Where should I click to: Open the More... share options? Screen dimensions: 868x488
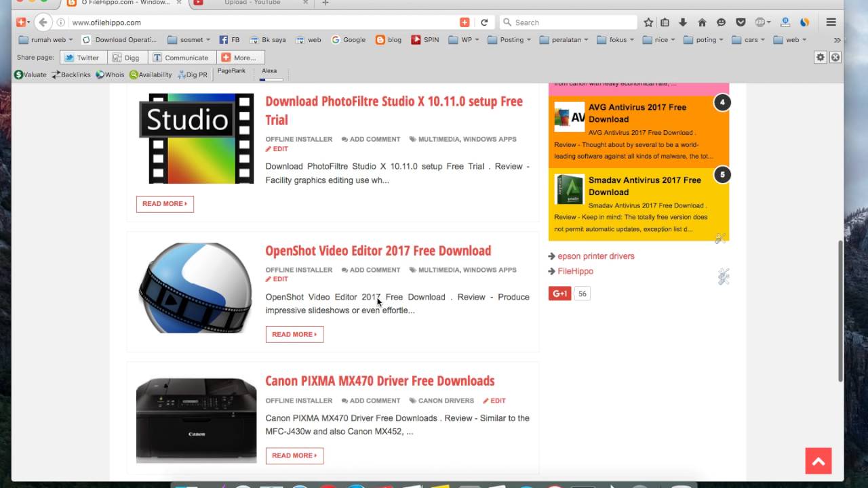[x=240, y=58]
